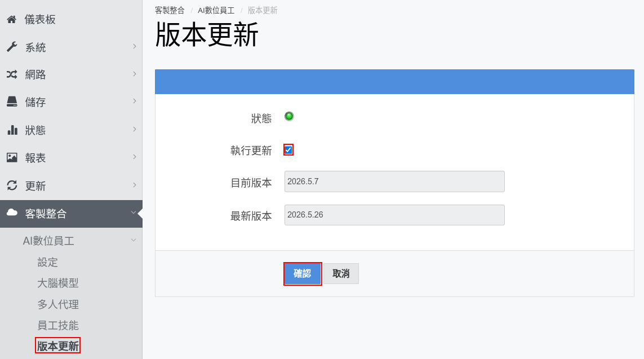
Task: Collapse the AI數位員工 submenu chevron
Action: (x=134, y=240)
